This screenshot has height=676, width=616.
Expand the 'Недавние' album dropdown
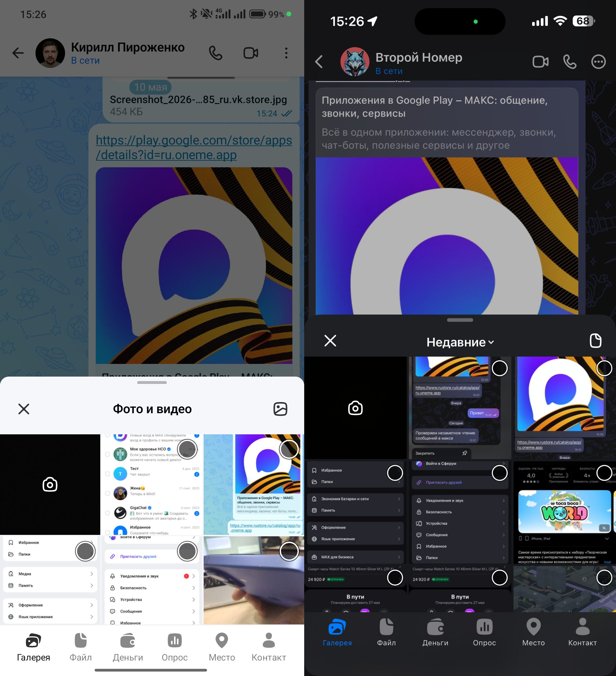460,342
